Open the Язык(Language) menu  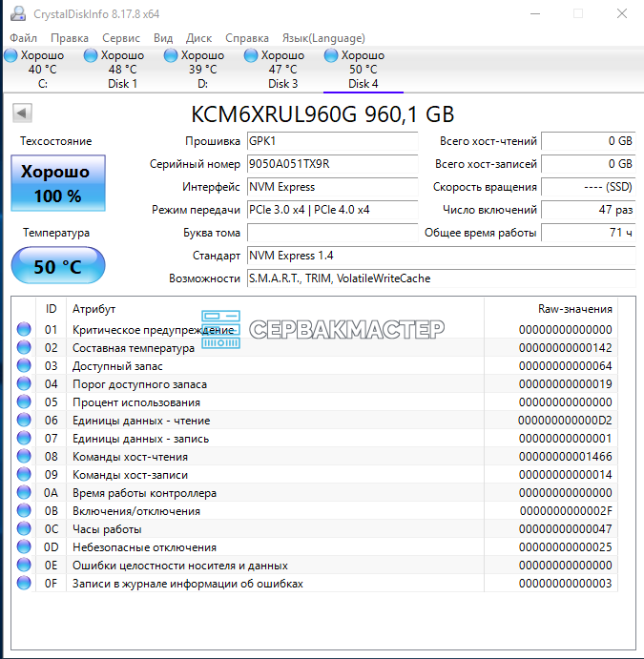(x=323, y=38)
